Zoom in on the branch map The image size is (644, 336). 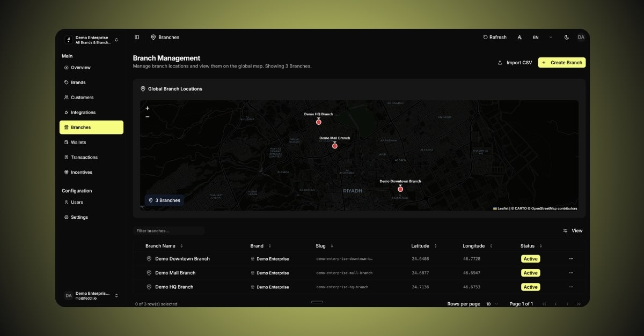click(148, 108)
